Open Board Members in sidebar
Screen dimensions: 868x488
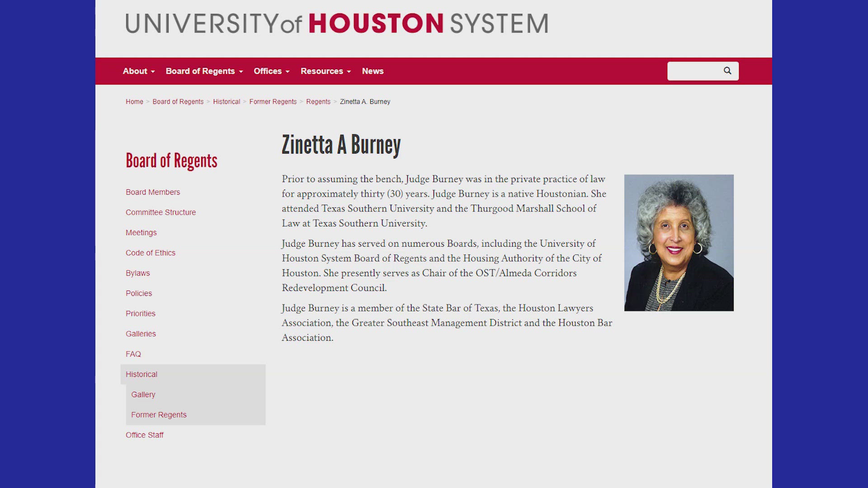(x=153, y=192)
